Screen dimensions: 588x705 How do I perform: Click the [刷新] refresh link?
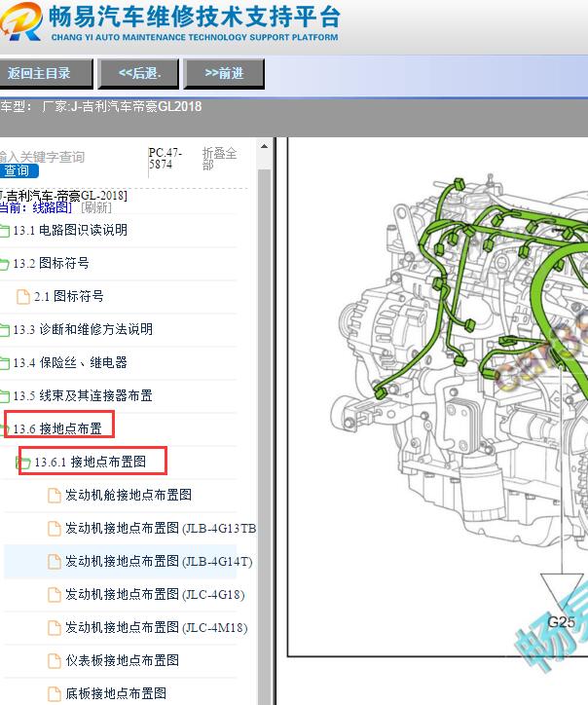click(95, 207)
